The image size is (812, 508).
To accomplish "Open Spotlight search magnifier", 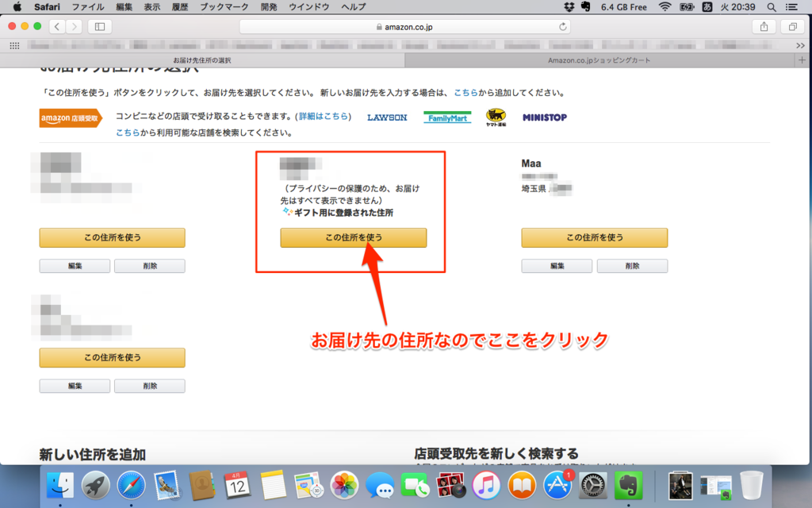I will tap(772, 6).
